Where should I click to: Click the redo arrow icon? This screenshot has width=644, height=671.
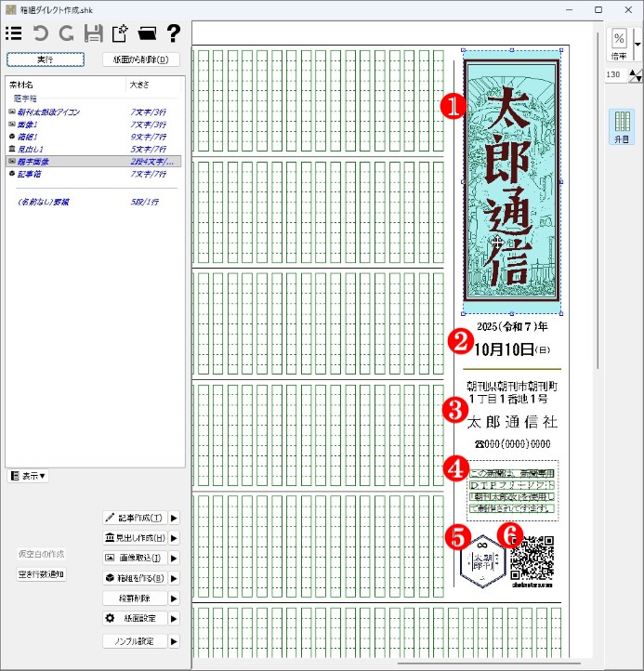[67, 34]
